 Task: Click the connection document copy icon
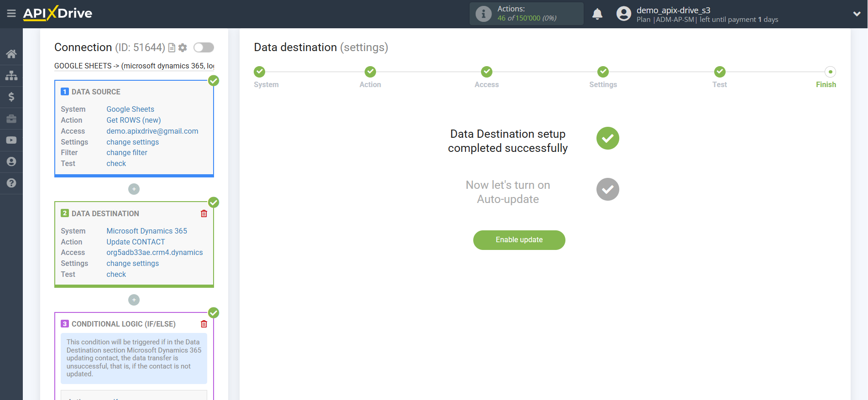coord(172,47)
